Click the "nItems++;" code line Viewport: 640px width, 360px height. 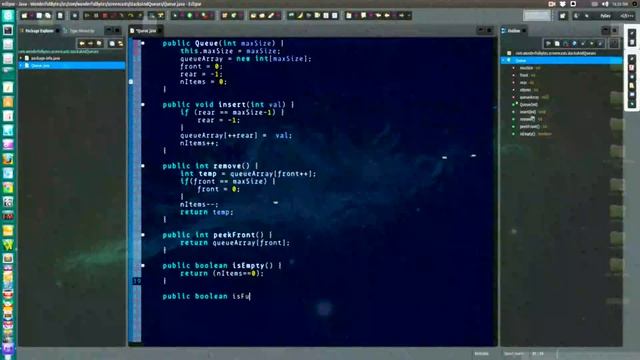[x=199, y=143]
